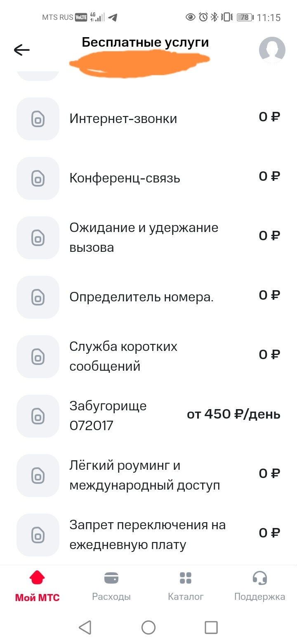
Task: Open the Поддержка tab
Action: pos(259,586)
